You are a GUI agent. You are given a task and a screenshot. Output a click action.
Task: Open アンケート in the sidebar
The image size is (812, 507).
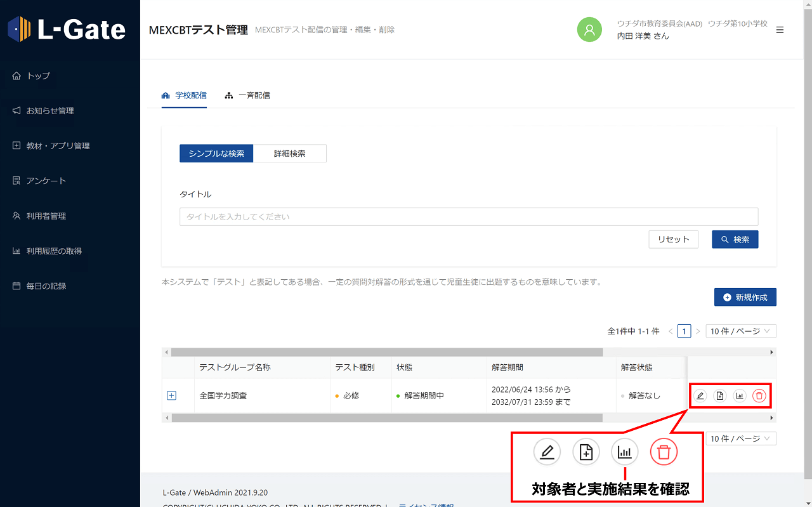coord(46,181)
